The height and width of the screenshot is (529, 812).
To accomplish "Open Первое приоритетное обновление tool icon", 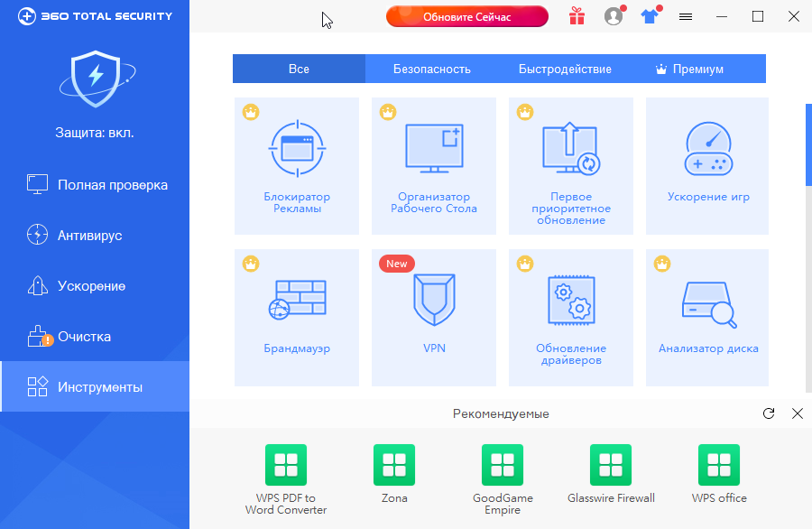I will [x=571, y=149].
